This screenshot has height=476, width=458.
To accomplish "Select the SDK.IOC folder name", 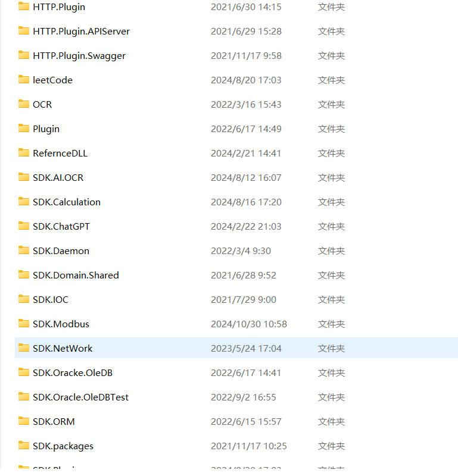I will 51,300.
